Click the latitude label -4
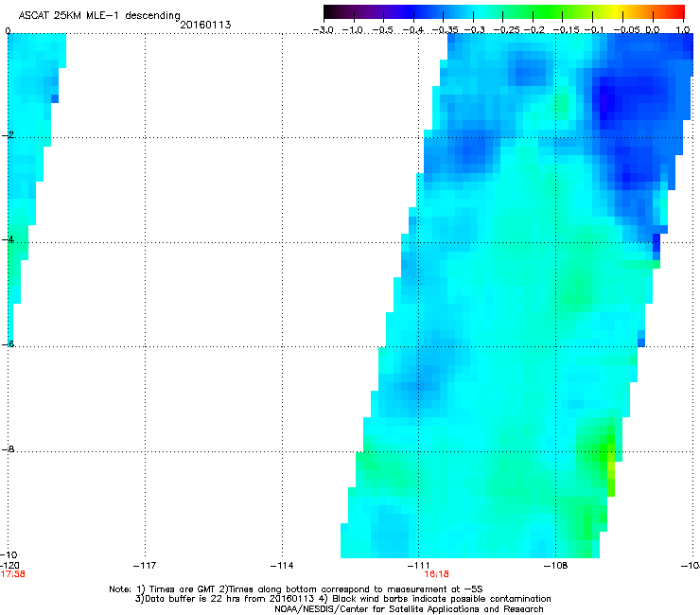700x615 pixels. 8,239
